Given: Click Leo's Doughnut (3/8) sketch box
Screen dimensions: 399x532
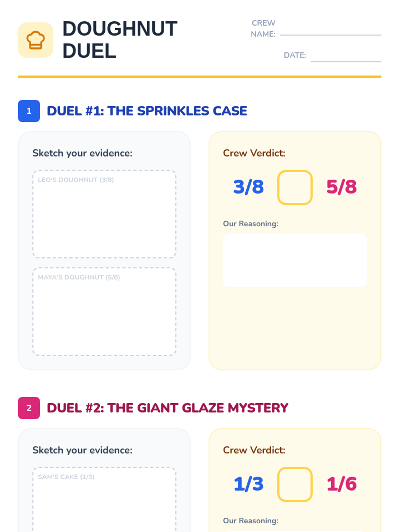Looking at the screenshot, I should pyautogui.click(x=104, y=214).
